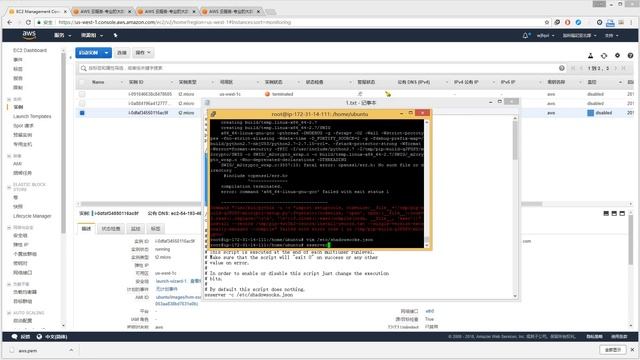Select the Status Checks tab in details pane
640x360 pixels.
pos(111,229)
